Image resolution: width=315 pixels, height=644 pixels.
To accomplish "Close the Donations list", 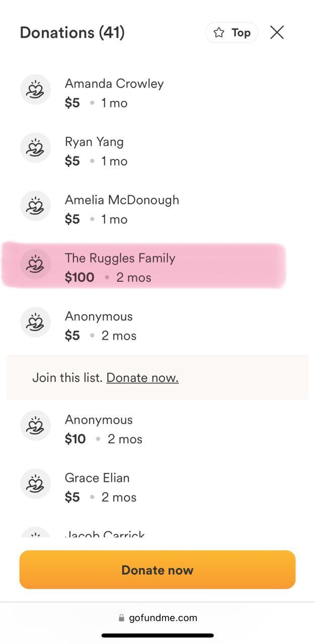I will click(x=277, y=33).
